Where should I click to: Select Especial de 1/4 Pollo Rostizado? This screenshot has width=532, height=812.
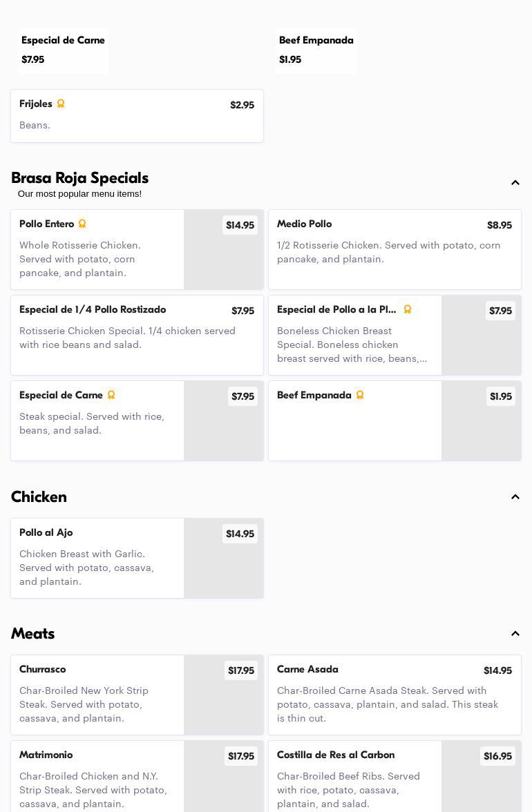pyautogui.click(x=137, y=335)
